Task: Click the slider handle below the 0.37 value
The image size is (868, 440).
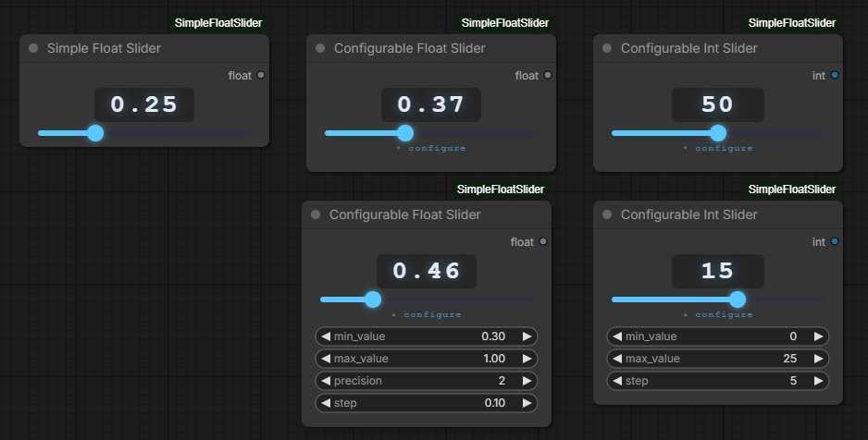Action: click(405, 133)
